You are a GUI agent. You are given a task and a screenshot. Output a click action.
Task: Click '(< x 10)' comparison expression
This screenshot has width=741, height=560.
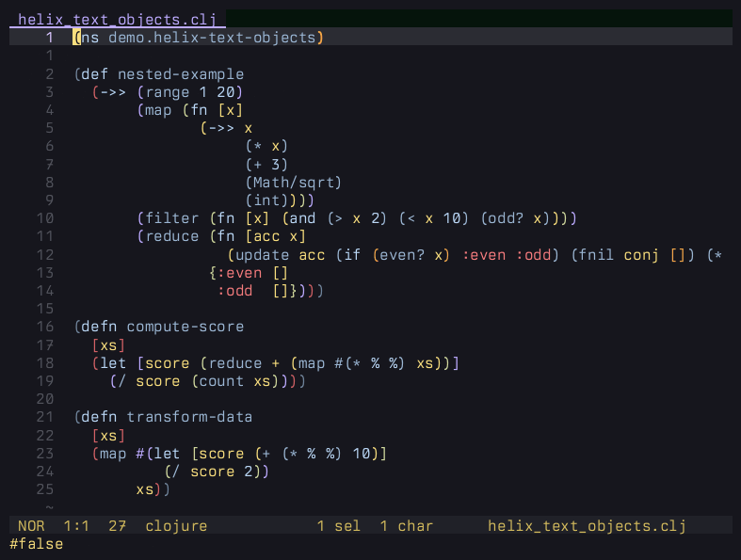(433, 218)
